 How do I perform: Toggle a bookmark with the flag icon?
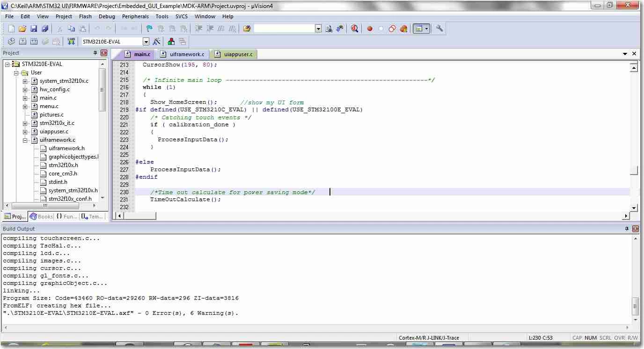149,29
